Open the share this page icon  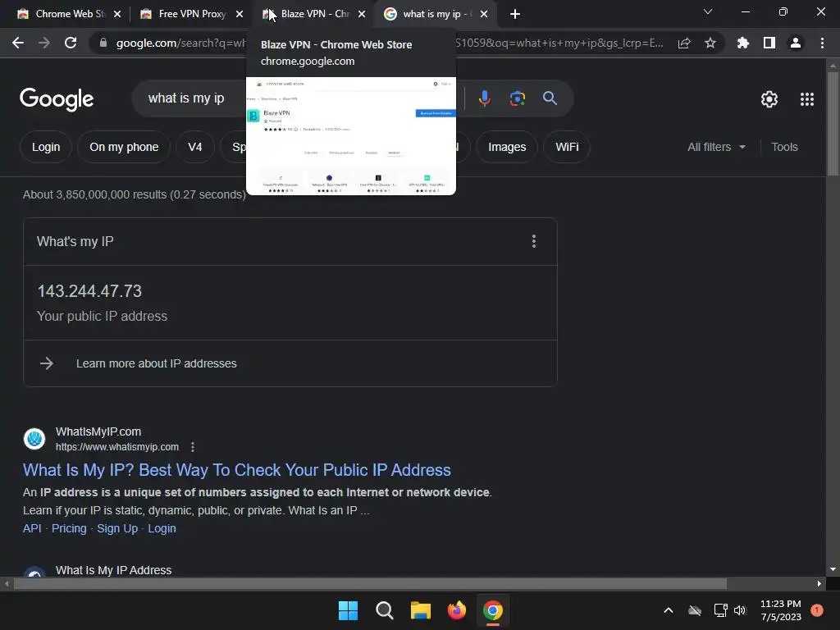click(684, 43)
